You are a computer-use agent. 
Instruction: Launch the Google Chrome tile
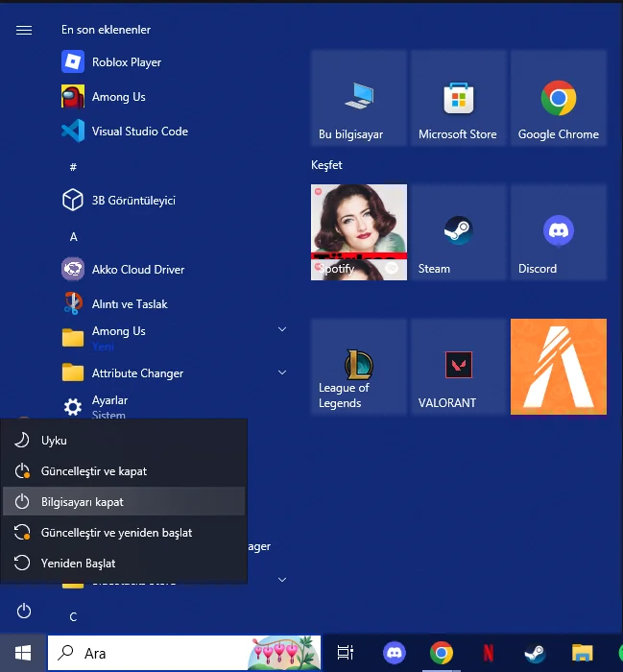pos(559,98)
